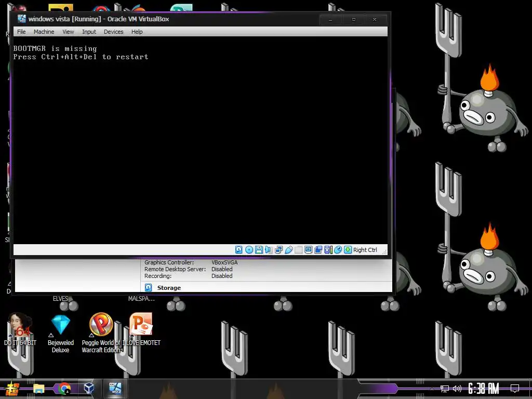The width and height of the screenshot is (532, 399).
Task: Select the VBoxSVGA graphics controller value
Action: pos(224,262)
